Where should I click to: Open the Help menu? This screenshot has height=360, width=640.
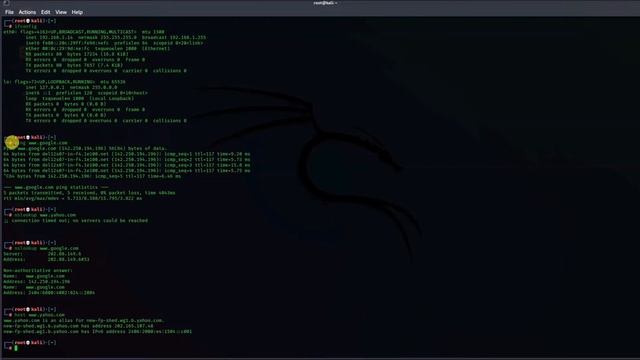click(77, 12)
